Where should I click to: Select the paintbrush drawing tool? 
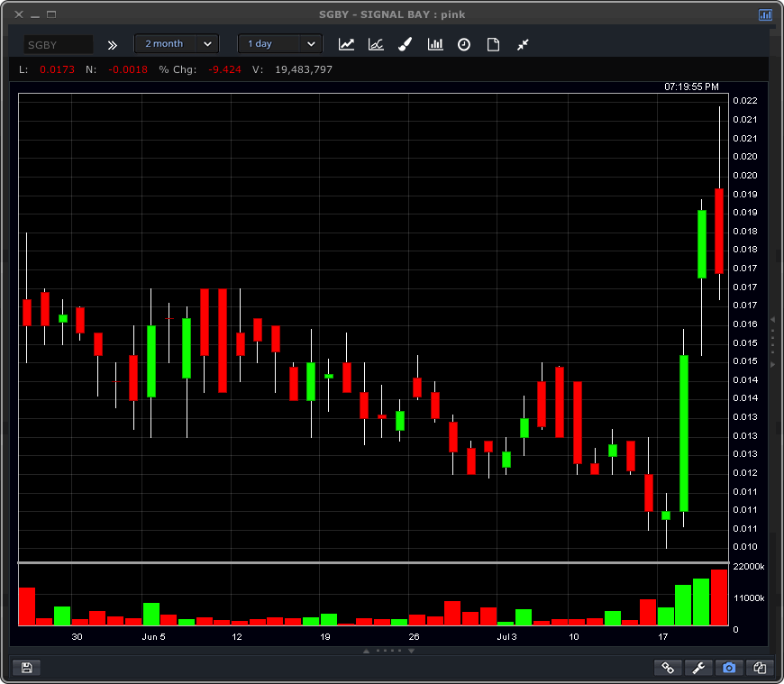[x=406, y=44]
